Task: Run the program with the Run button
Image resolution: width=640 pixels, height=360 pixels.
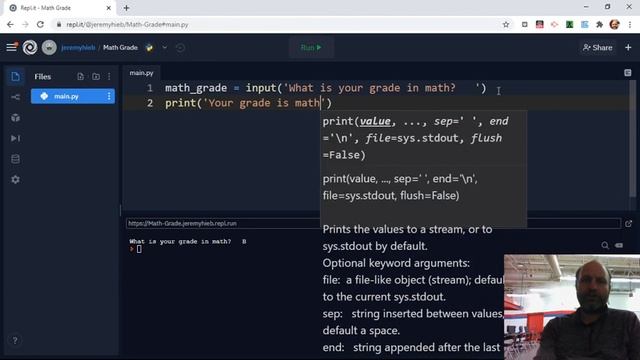Action: pos(311,47)
